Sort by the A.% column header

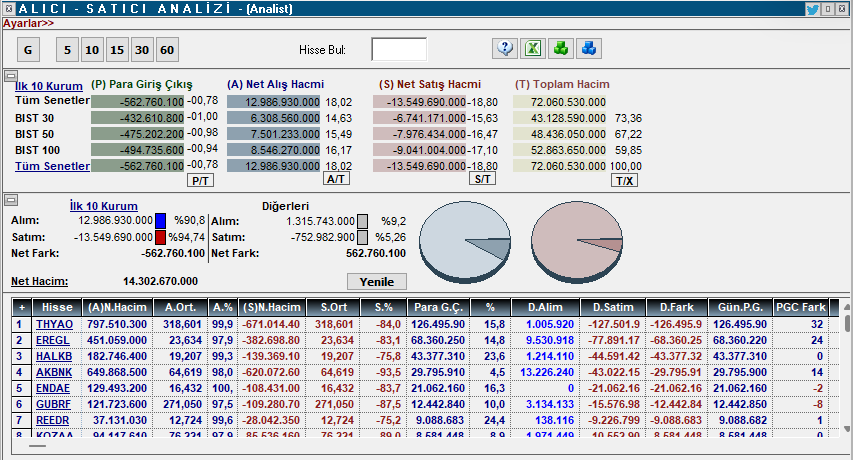(x=222, y=307)
